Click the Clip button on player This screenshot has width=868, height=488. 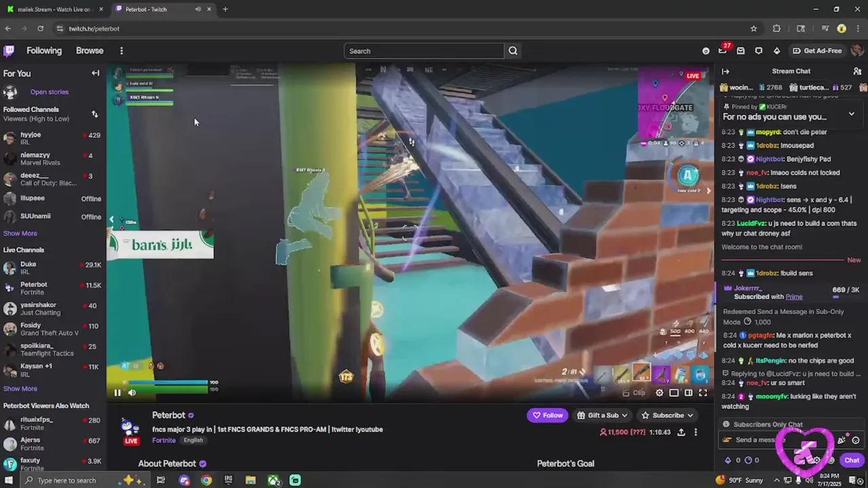coord(635,392)
